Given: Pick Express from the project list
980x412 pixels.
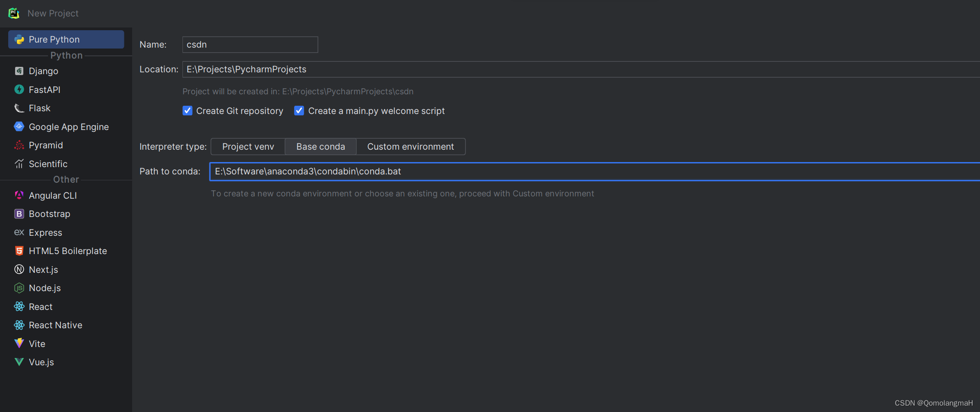Looking at the screenshot, I should tap(45, 233).
